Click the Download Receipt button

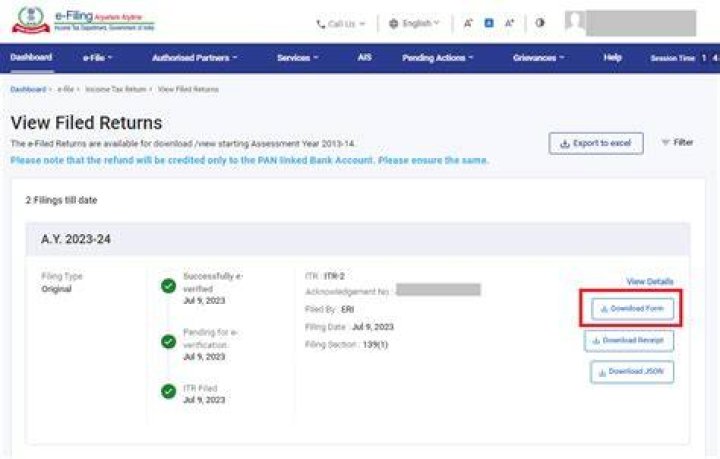pos(629,341)
